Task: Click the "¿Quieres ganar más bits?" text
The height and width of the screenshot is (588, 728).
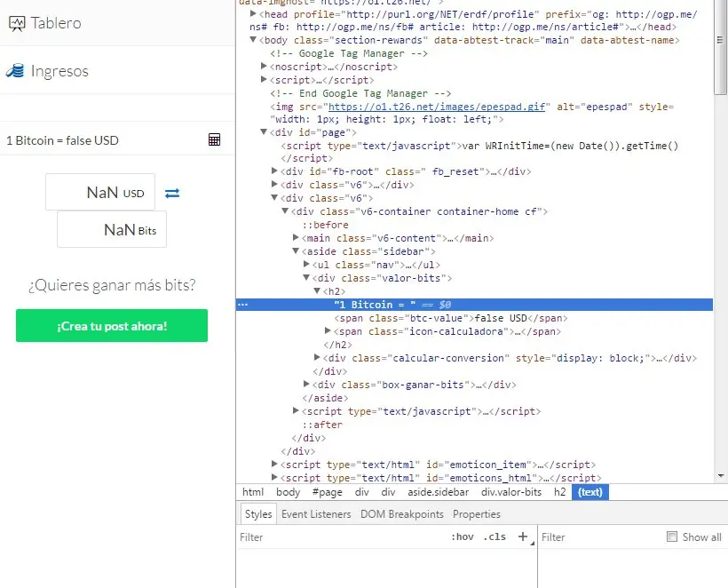Action: (x=112, y=285)
